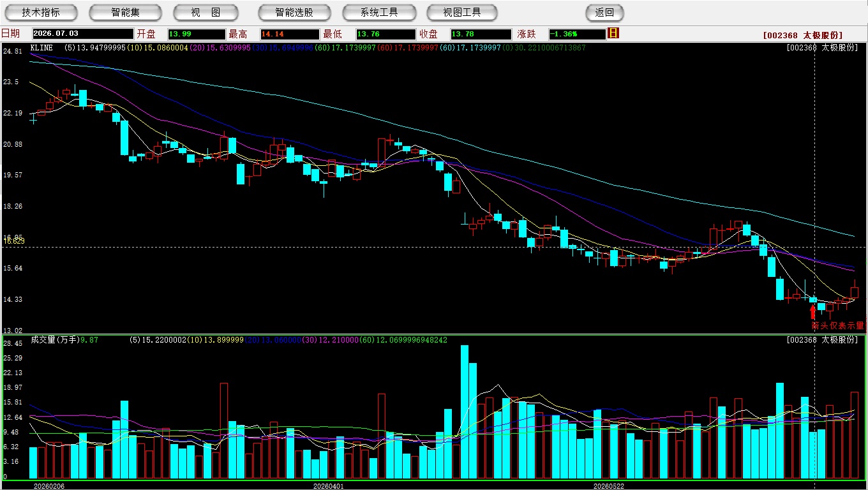Screen dimensions: 868x490
Task: Click the 最低 field label
Action: tap(333, 34)
